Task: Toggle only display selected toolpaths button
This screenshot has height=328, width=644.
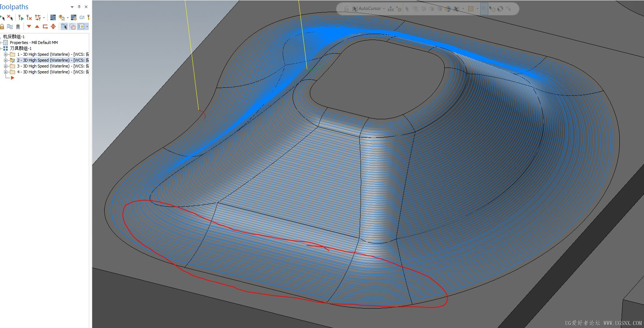Action: point(64,26)
